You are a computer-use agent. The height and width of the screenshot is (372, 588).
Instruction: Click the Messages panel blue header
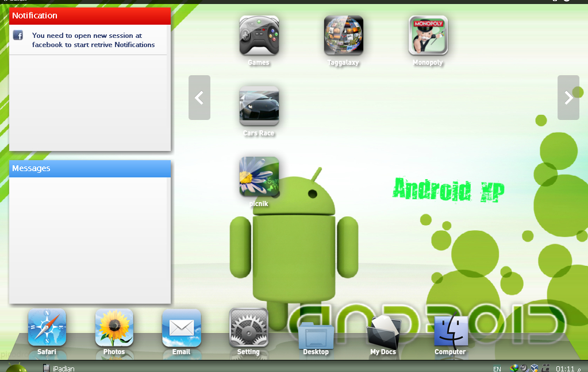coord(90,169)
